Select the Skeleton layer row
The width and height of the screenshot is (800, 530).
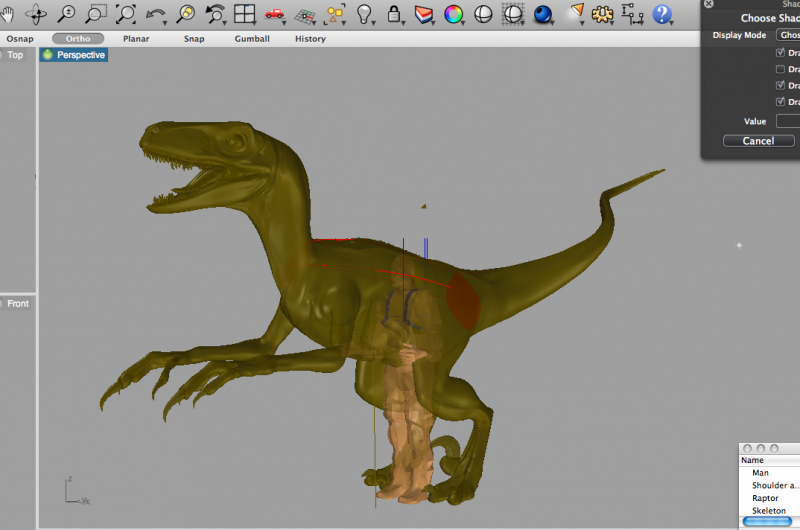(769, 511)
